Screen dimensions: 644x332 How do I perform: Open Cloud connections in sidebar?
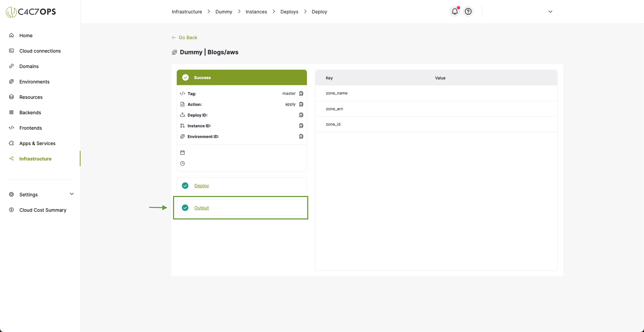[x=40, y=51]
